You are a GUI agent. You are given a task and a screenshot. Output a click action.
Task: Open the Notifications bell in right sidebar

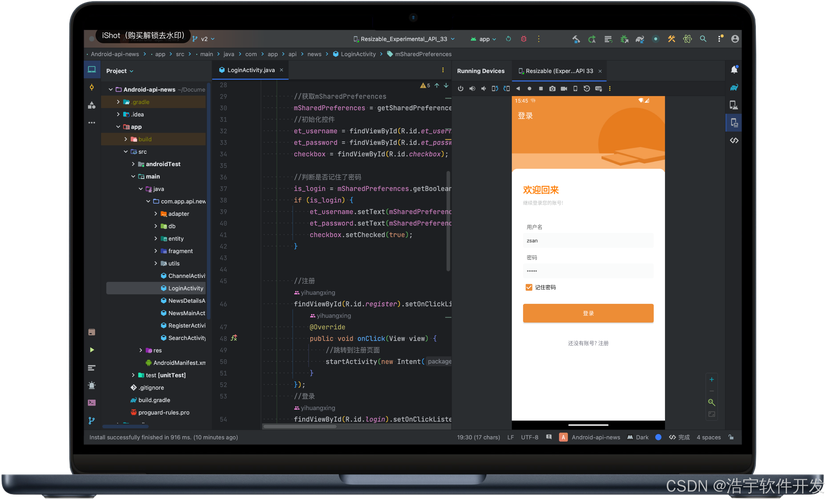[734, 70]
